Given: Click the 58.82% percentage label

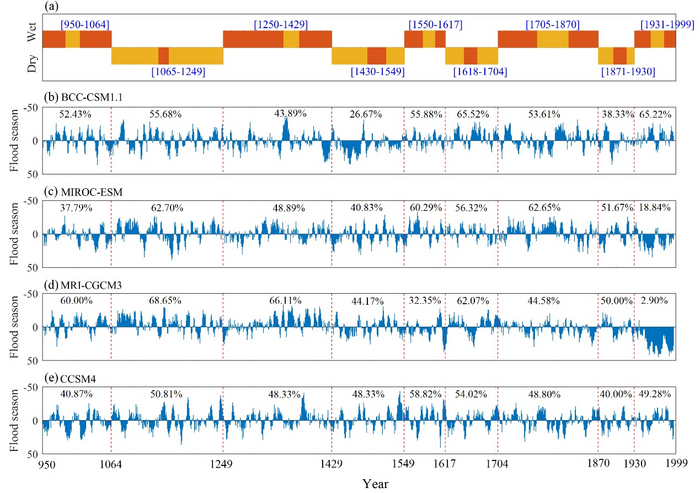Looking at the screenshot, I should coord(425,394).
